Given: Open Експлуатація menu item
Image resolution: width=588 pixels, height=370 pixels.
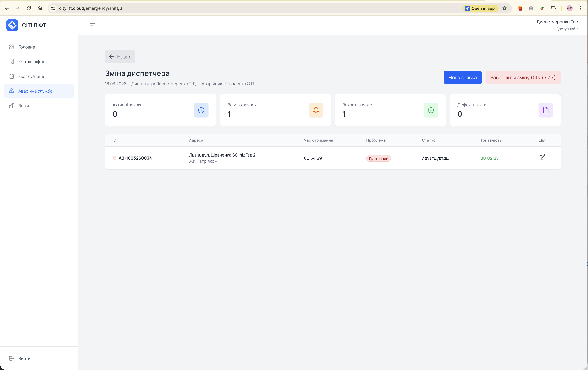Looking at the screenshot, I should [x=32, y=76].
